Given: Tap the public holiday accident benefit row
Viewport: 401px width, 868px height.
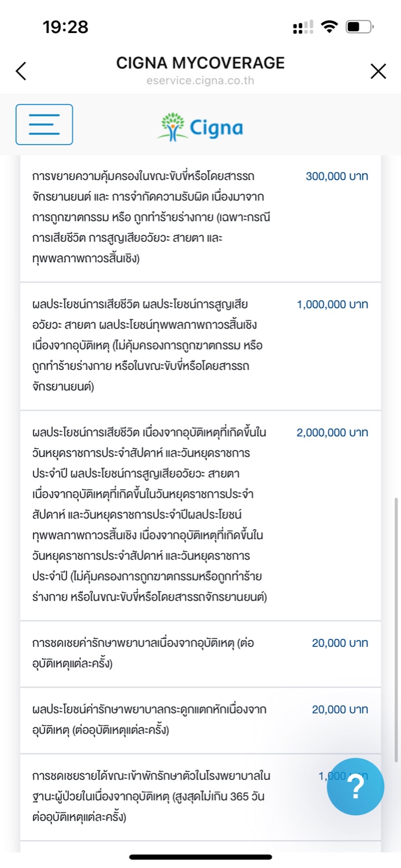Looking at the screenshot, I should click(149, 515).
